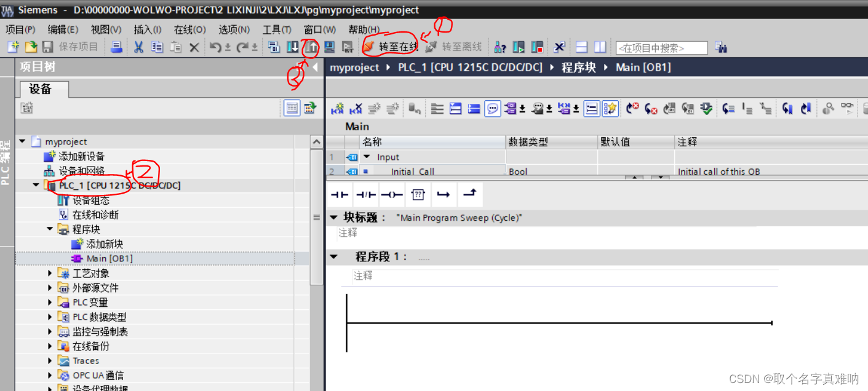Click the New project icon
Viewport: 868px width, 391px height.
point(13,47)
